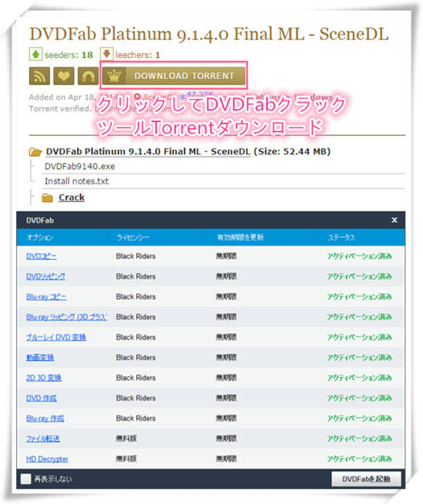Click 無期限 in the 動画変換 row

[x=226, y=357]
